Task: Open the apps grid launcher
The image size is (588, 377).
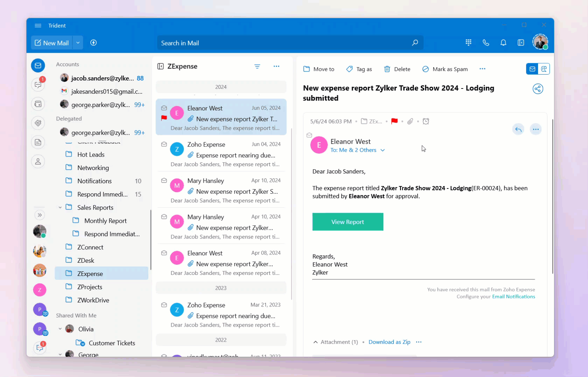Action: 468,42
